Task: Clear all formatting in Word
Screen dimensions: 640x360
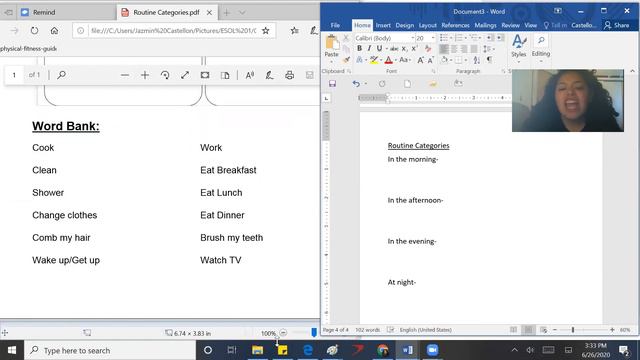Action: [428, 49]
